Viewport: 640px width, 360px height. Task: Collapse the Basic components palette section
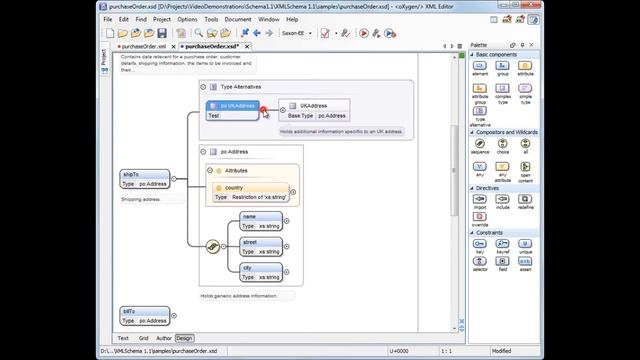pos(472,54)
